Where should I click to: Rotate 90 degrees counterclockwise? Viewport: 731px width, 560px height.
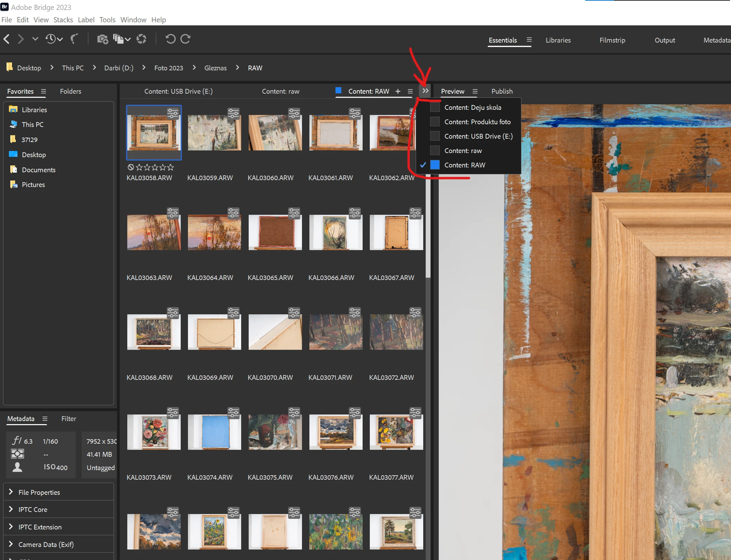[170, 39]
